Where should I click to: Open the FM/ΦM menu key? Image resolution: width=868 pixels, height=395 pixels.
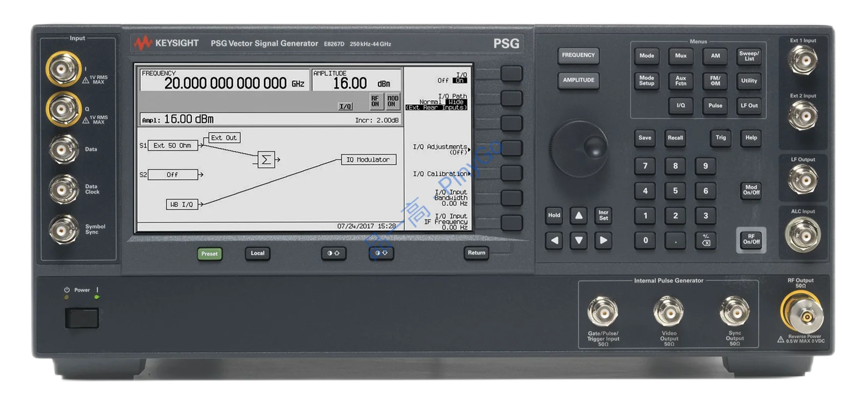point(715,81)
